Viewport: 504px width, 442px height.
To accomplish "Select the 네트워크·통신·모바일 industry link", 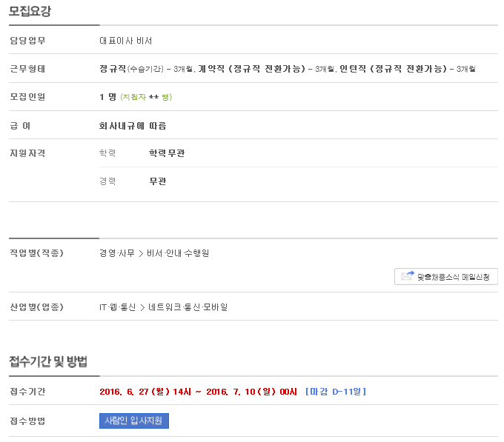I will pyautogui.click(x=188, y=307).
